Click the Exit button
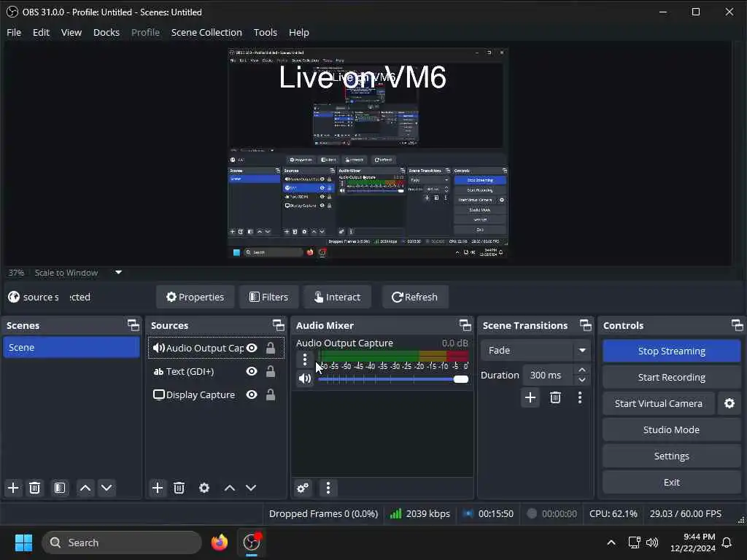Viewport: 747px width, 560px height. click(x=671, y=482)
